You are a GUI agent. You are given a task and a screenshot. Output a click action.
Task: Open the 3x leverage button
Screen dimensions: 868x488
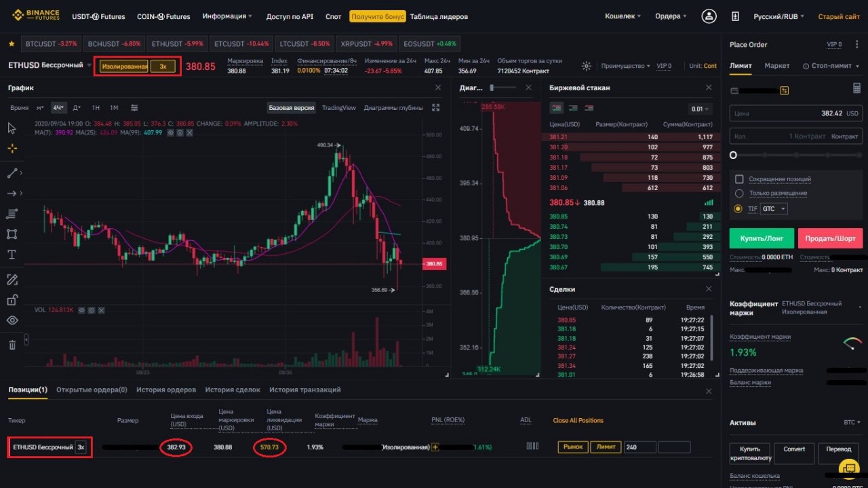[163, 67]
